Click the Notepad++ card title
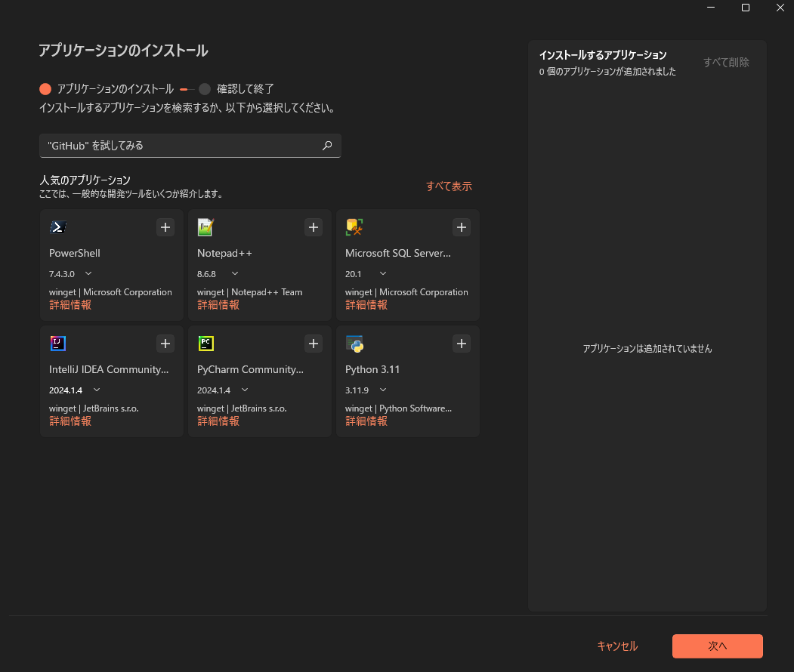This screenshot has width=794, height=672. 224,253
